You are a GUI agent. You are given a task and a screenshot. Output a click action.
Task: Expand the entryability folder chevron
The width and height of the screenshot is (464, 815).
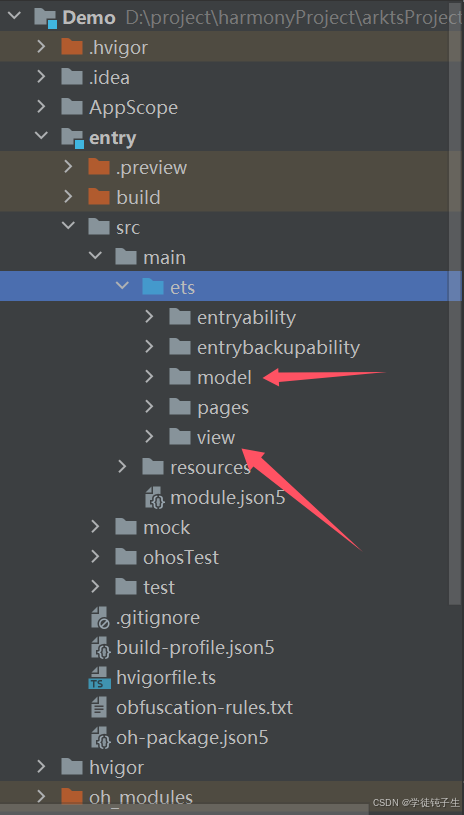pyautogui.click(x=149, y=317)
